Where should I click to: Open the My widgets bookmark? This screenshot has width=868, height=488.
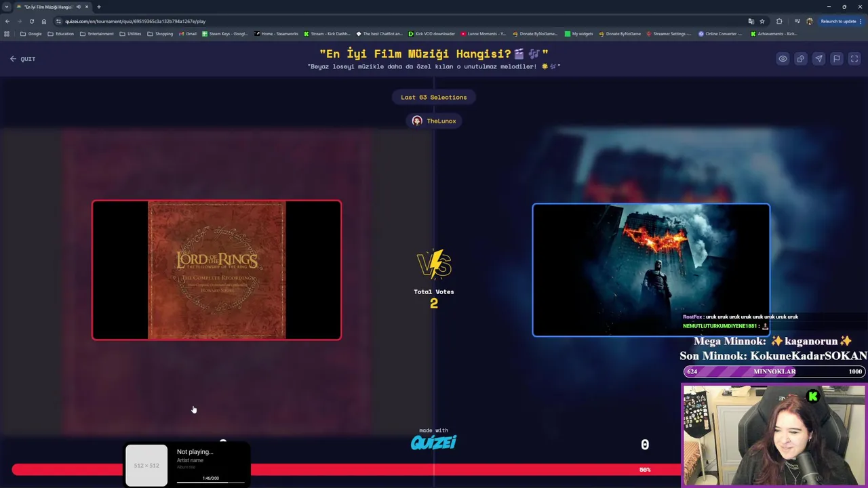coord(580,34)
